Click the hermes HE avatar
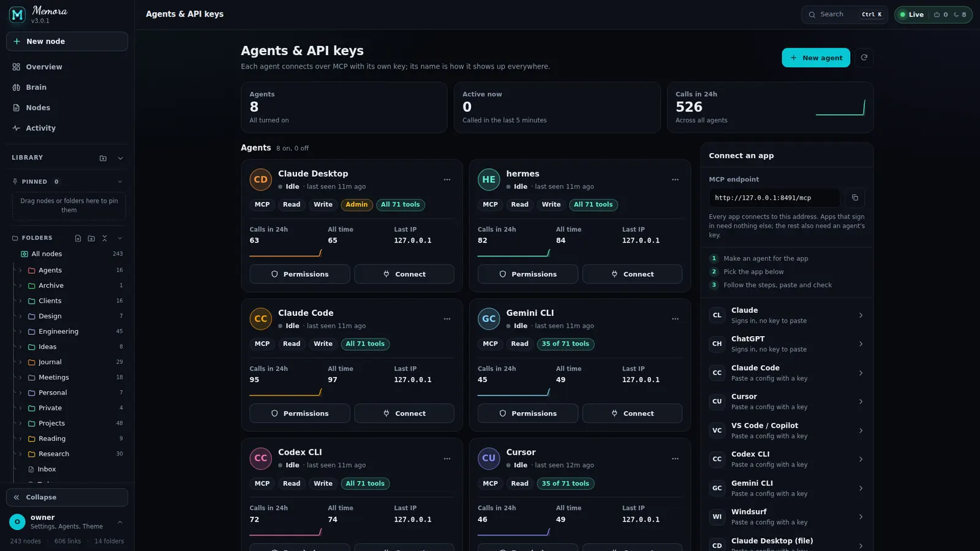This screenshot has height=551, width=980. click(x=489, y=180)
